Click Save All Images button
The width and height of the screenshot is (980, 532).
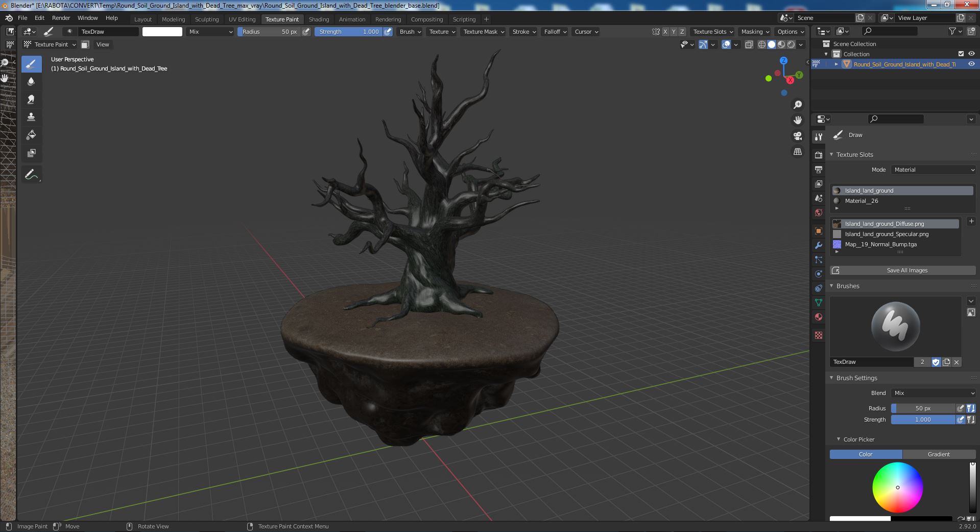click(x=902, y=270)
